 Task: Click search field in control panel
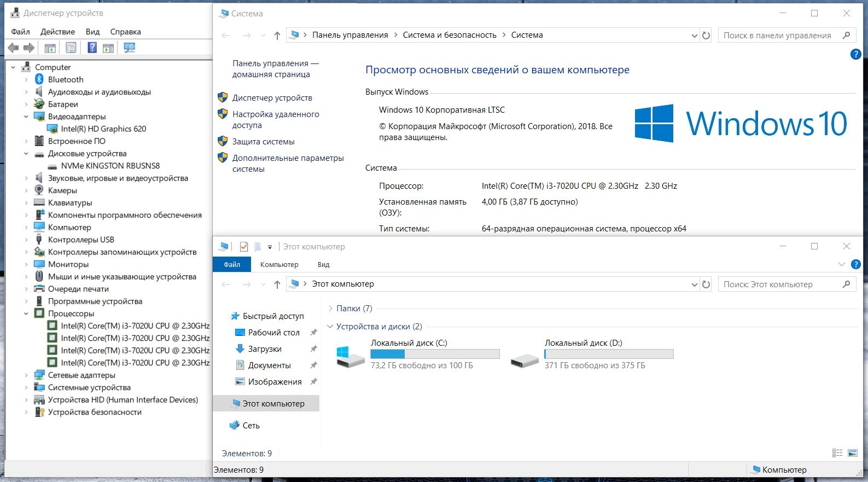787,35
